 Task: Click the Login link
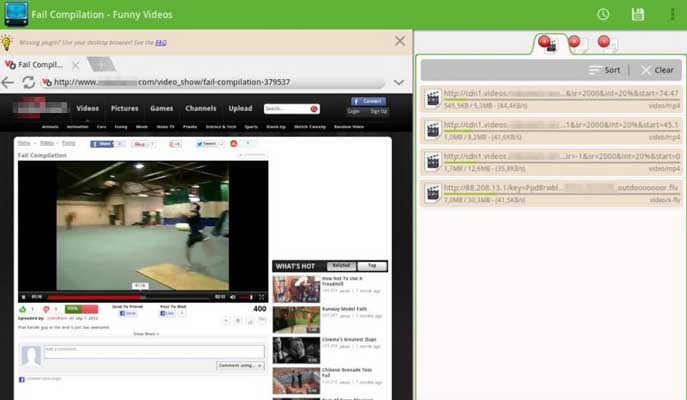(354, 111)
